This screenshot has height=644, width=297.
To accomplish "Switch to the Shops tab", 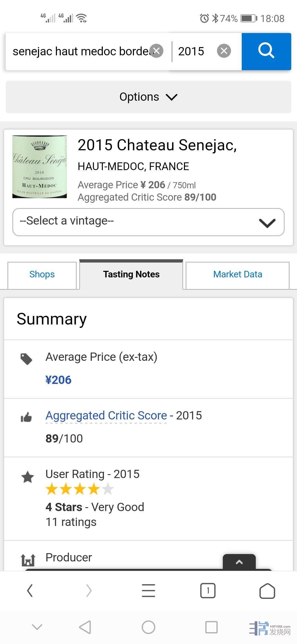I will point(42,274).
